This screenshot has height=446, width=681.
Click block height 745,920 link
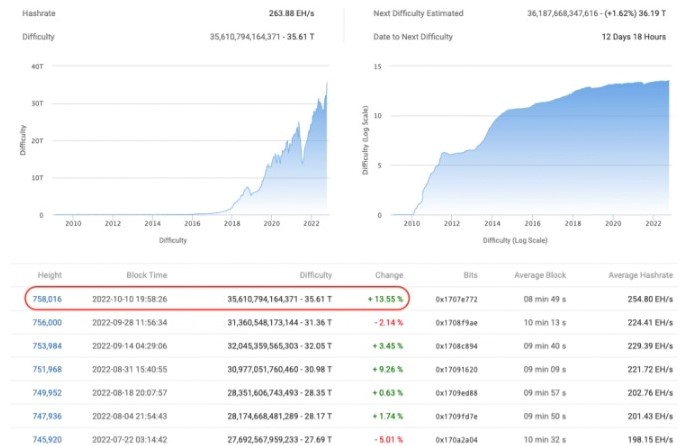(x=49, y=438)
